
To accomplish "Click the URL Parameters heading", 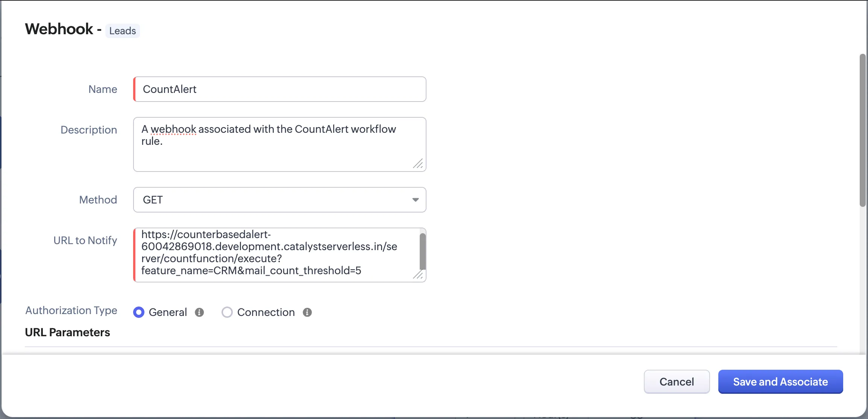I will 67,332.
